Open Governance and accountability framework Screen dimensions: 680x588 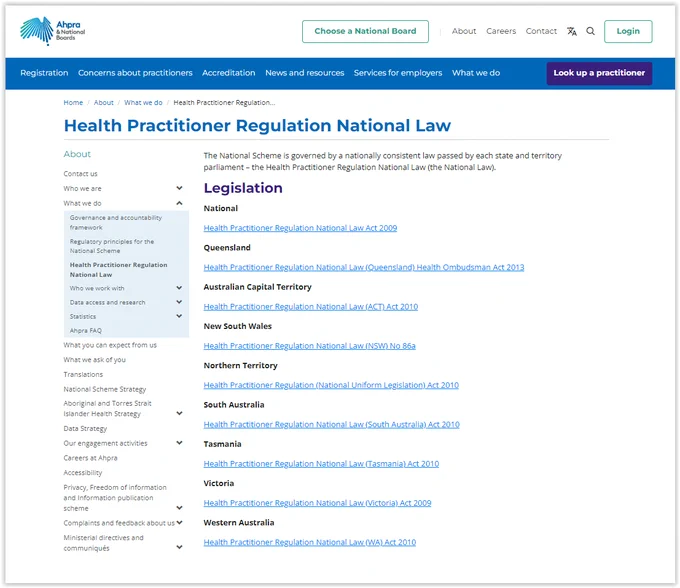[116, 222]
